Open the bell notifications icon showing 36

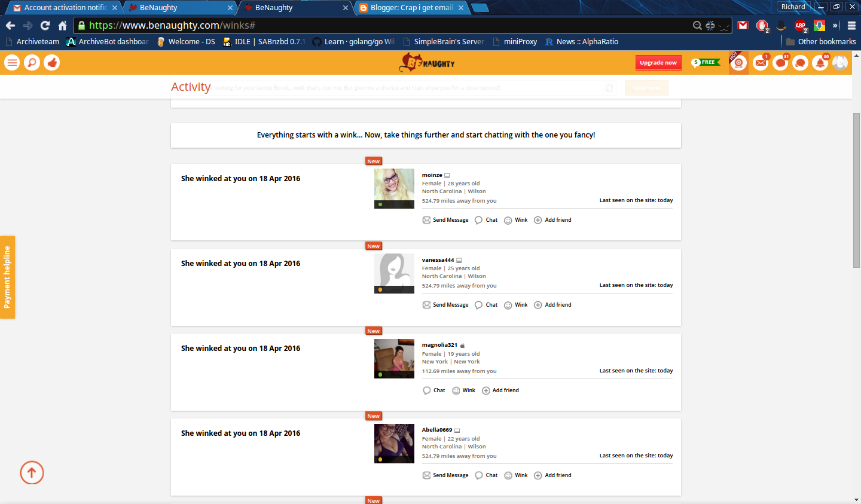(x=820, y=62)
